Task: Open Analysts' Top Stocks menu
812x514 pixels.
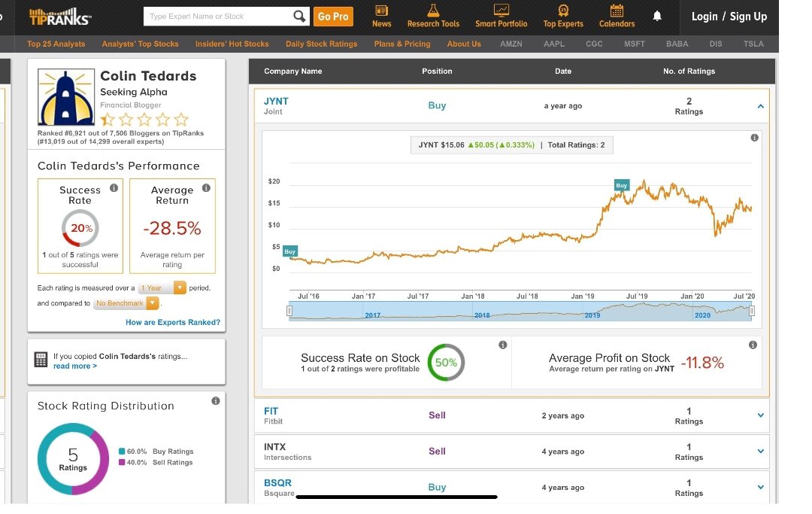Action: (141, 44)
